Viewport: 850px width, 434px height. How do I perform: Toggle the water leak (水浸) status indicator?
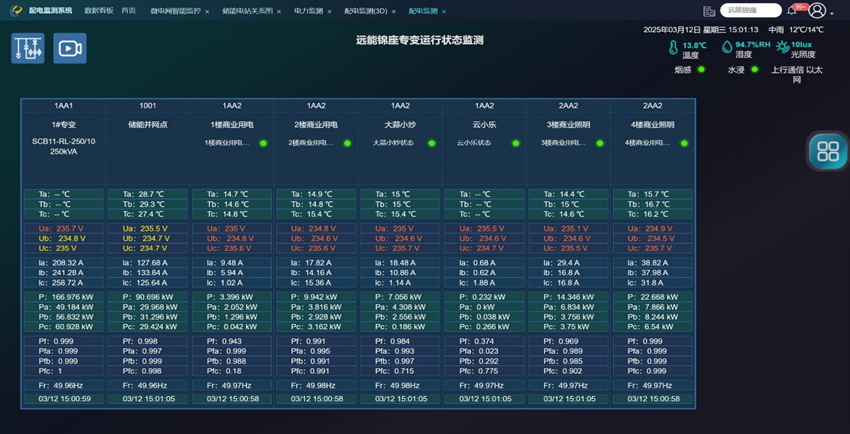tap(754, 70)
